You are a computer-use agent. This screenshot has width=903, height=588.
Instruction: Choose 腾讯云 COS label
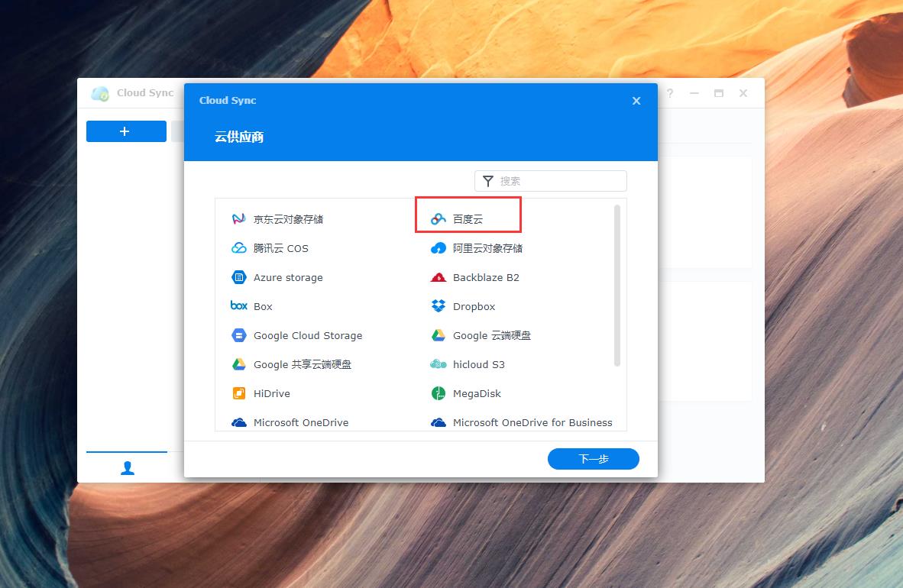click(281, 248)
